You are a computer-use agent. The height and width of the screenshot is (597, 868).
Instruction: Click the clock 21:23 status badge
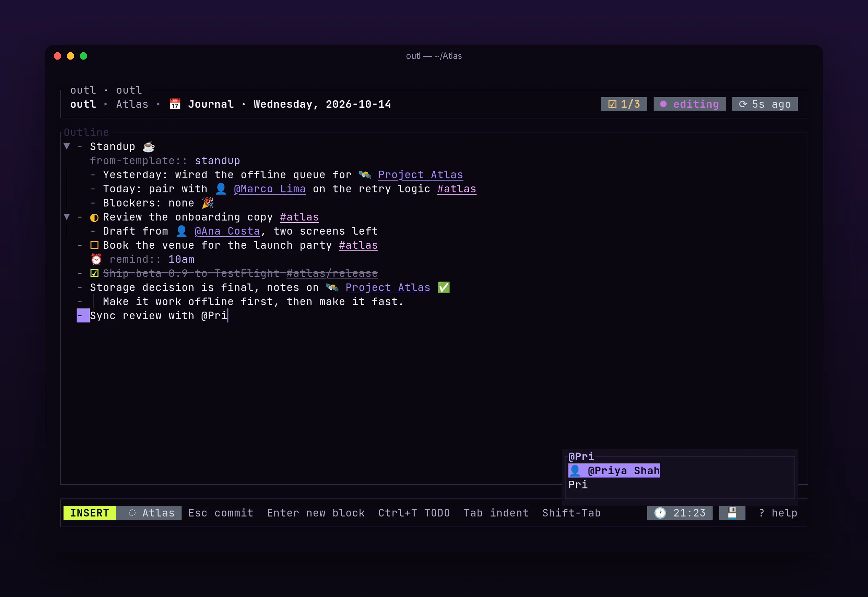point(680,513)
